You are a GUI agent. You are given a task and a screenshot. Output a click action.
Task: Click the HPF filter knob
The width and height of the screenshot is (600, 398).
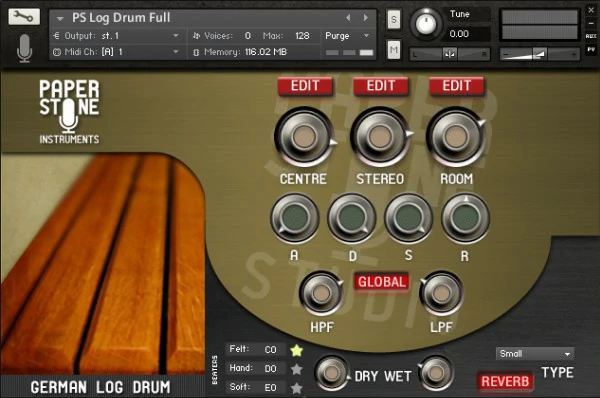pyautogui.click(x=321, y=294)
